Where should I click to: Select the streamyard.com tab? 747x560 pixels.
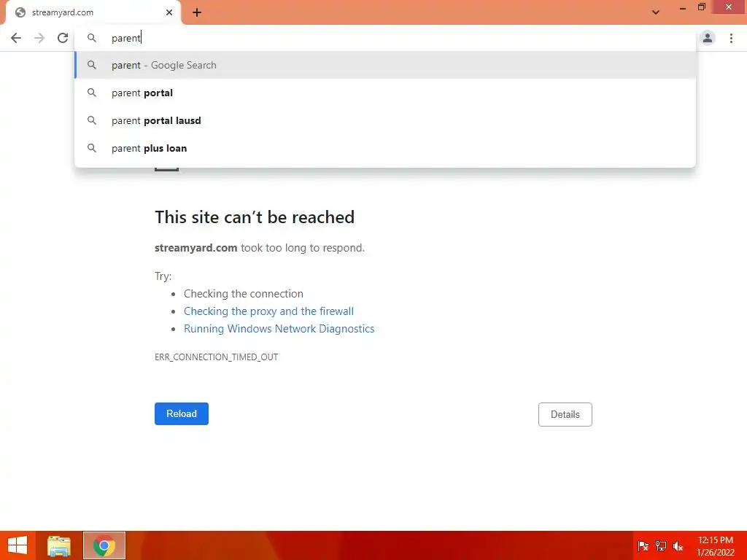(93, 12)
